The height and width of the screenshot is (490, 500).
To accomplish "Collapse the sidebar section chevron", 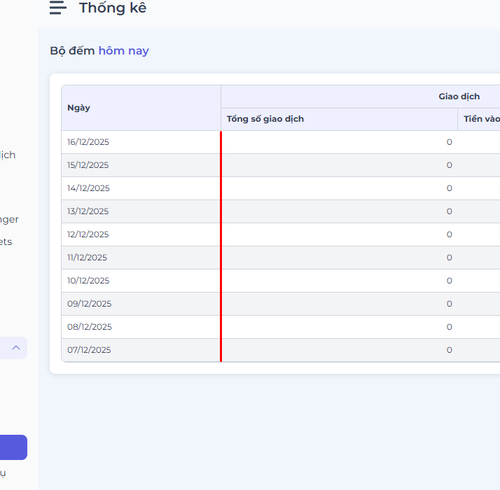I will (16, 348).
